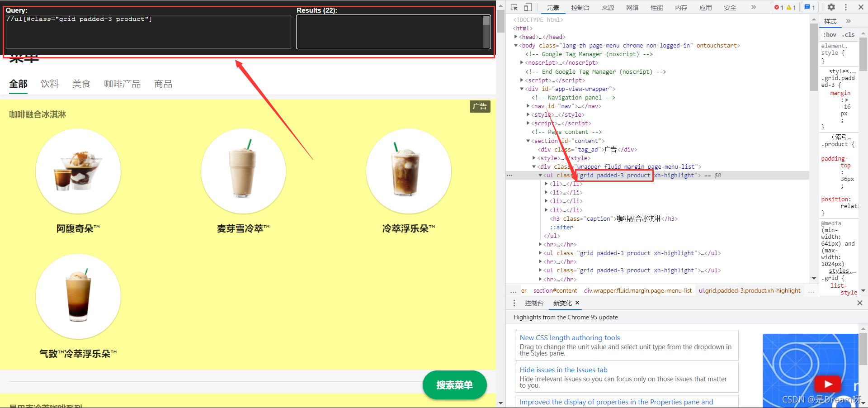Expand the nav id=nav node

[x=528, y=106]
